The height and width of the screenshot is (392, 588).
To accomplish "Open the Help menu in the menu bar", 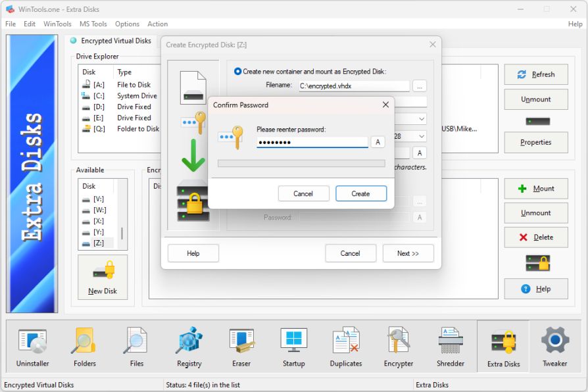I will pos(575,24).
